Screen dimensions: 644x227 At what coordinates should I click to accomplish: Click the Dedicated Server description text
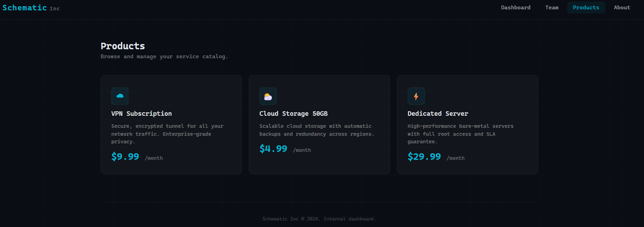pyautogui.click(x=460, y=134)
